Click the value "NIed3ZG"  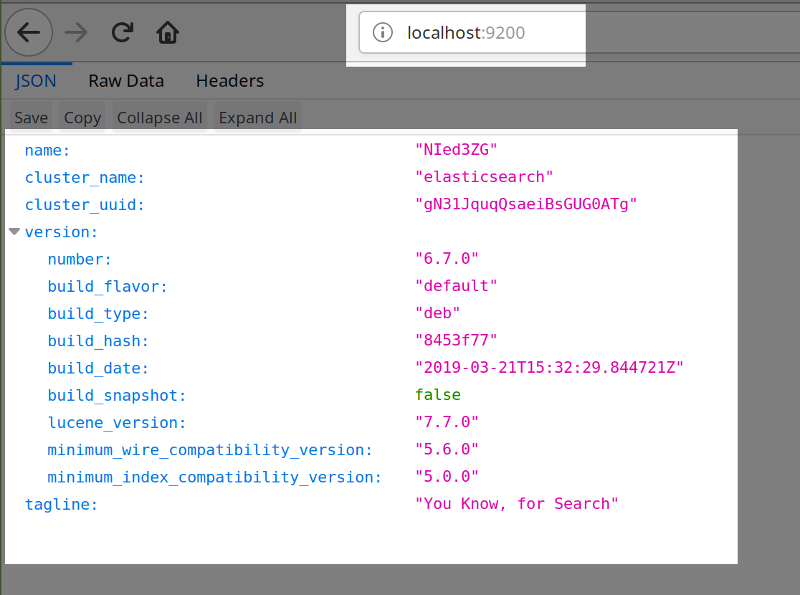(456, 150)
